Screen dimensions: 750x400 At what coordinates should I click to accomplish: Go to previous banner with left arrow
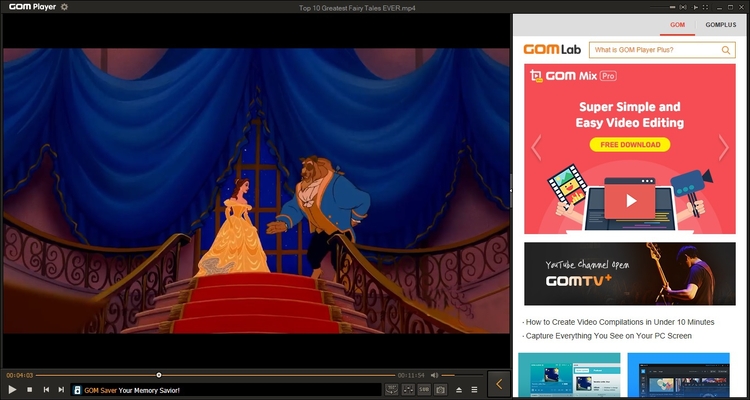[536, 147]
